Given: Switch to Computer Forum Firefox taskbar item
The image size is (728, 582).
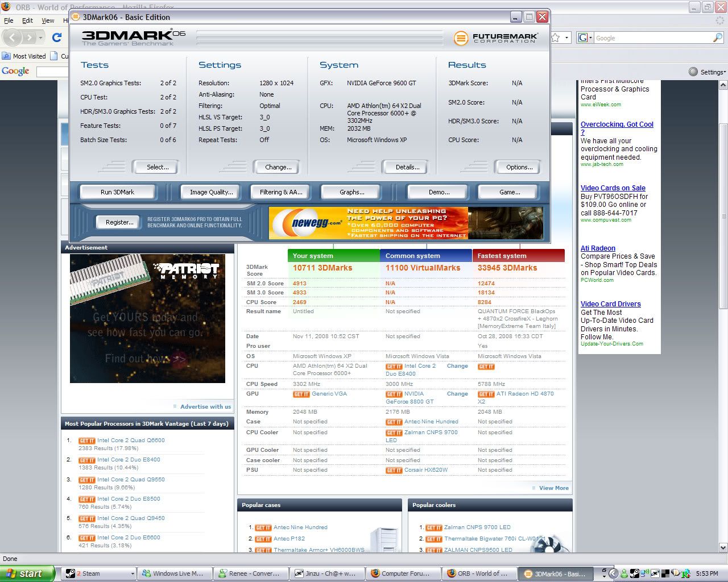Looking at the screenshot, I should click(403, 573).
